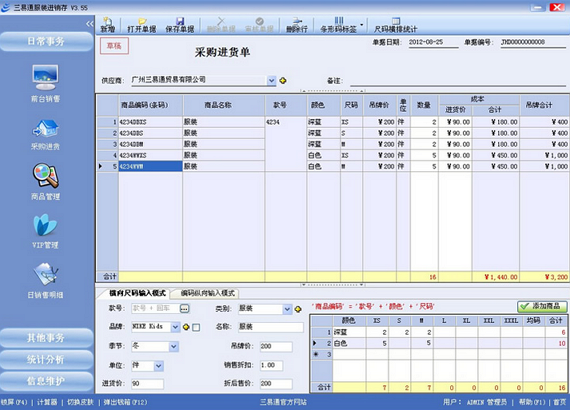Screen dimensions: 570x410
Task: Open 尺码横排统计 size statistics icon
Action: tap(396, 25)
